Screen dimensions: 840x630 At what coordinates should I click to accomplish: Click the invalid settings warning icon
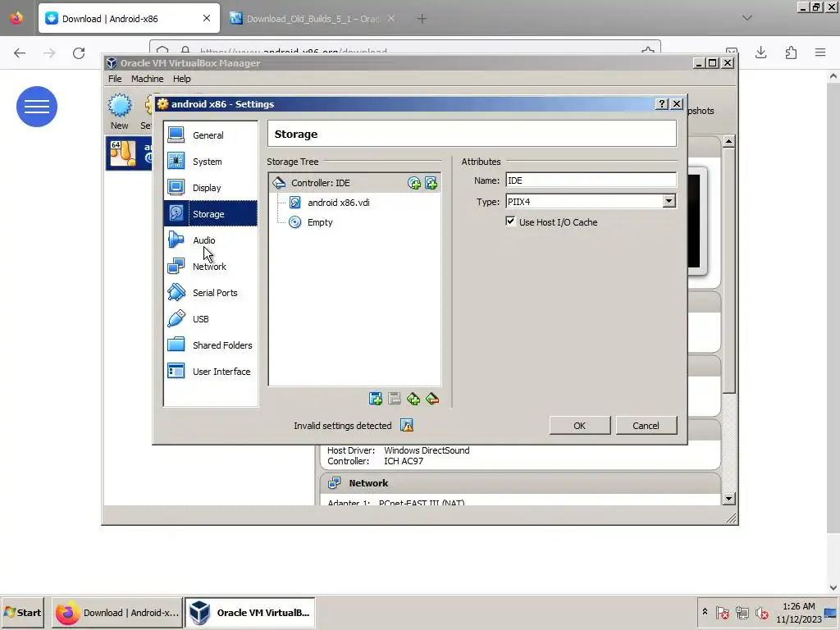click(x=407, y=426)
